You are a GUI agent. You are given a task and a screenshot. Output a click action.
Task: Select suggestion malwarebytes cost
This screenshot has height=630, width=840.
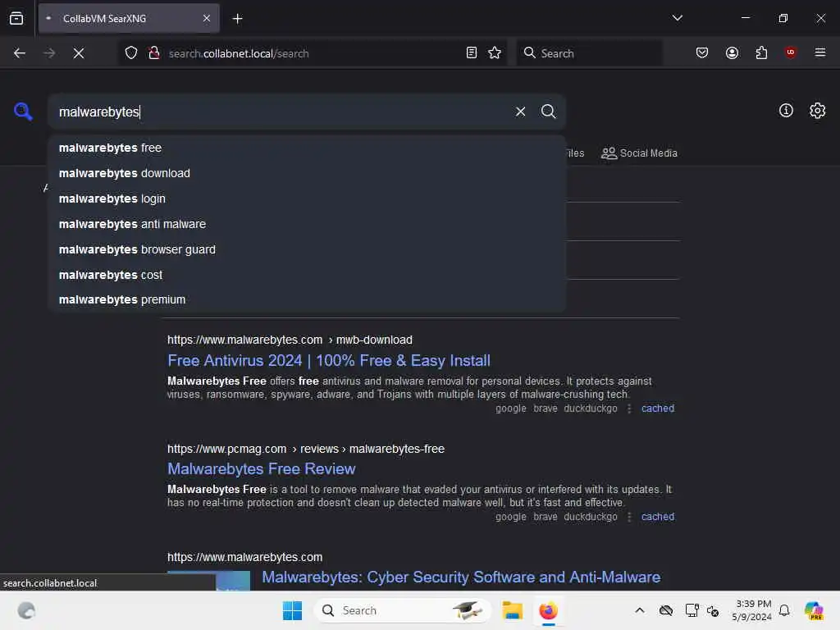(307, 275)
